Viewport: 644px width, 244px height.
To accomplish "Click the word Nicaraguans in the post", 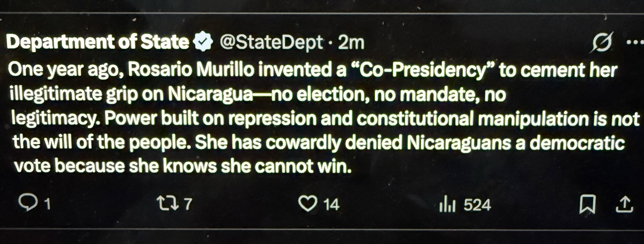I will coord(459,142).
